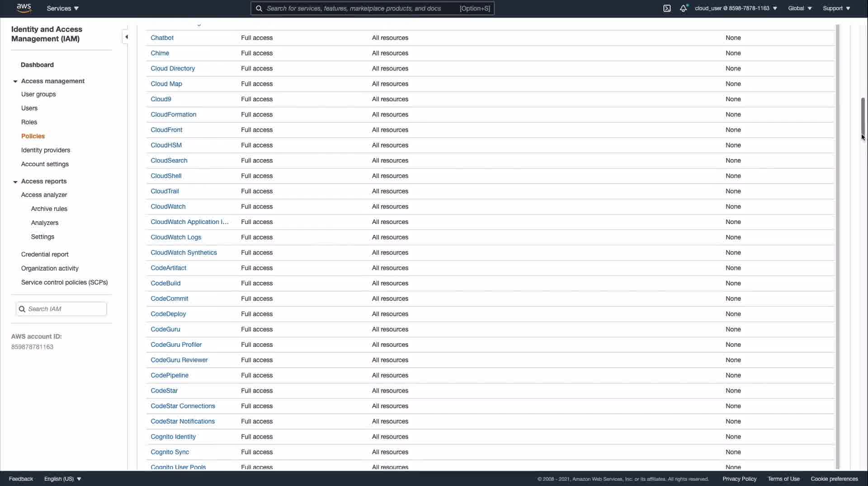Open Identity providers page
This screenshot has height=486, width=868.
[46, 150]
